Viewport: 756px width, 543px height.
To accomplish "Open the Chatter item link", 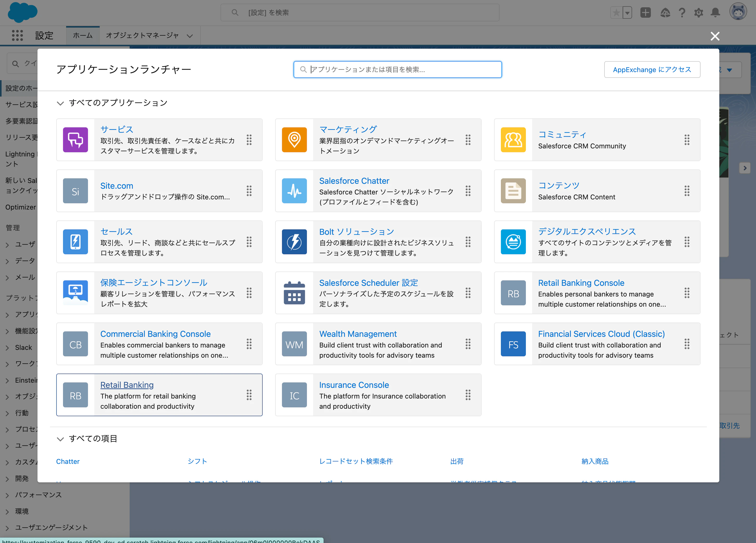I will point(68,461).
